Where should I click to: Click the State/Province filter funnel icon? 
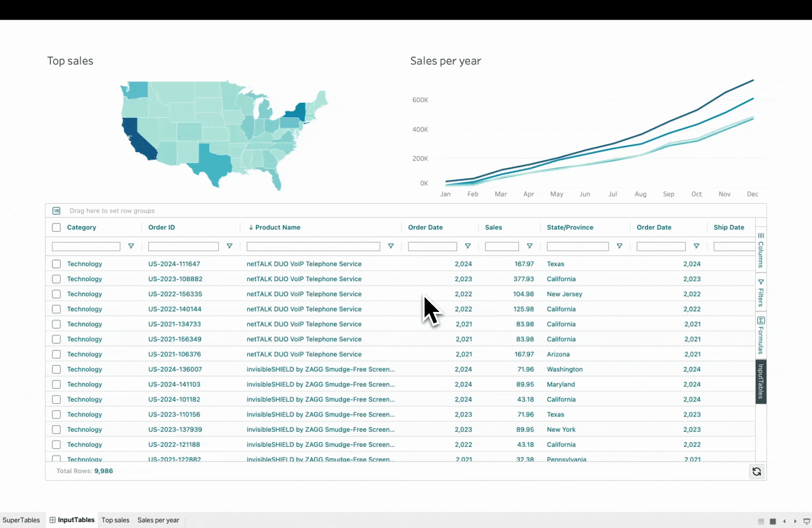pos(619,246)
